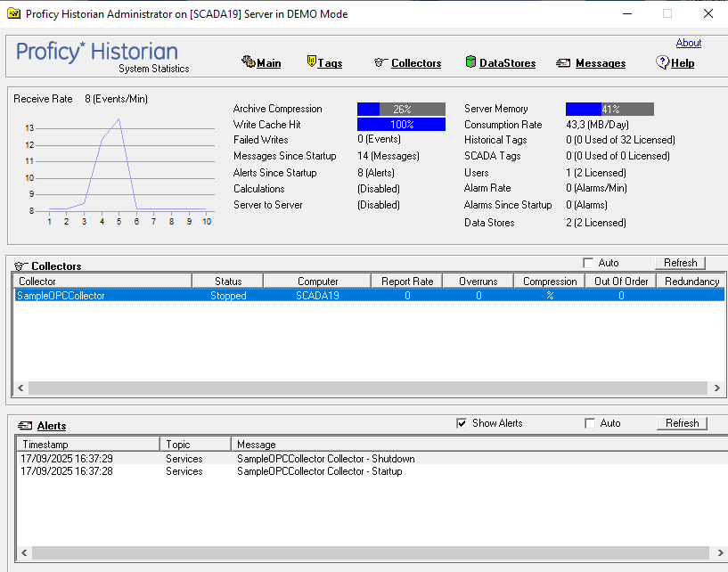Image resolution: width=728 pixels, height=572 pixels.
Task: Open the Messages page
Action: (x=601, y=63)
